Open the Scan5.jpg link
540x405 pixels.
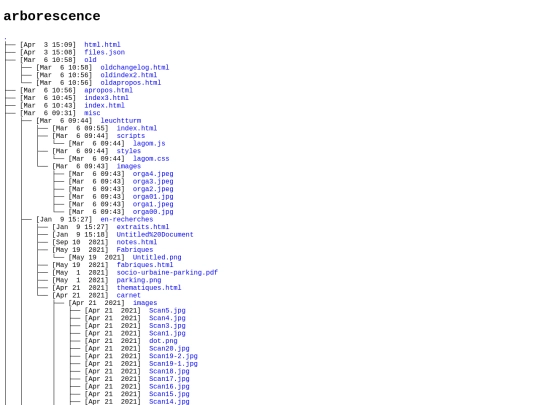pyautogui.click(x=167, y=310)
